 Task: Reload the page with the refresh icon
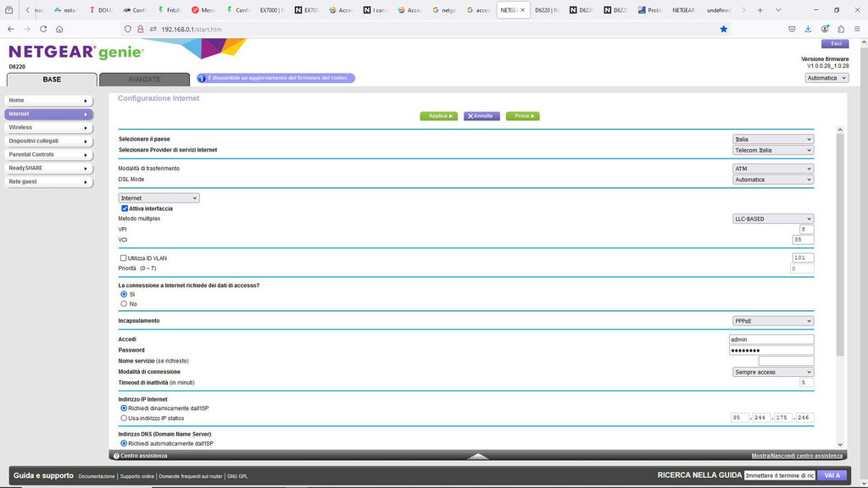[x=43, y=30]
